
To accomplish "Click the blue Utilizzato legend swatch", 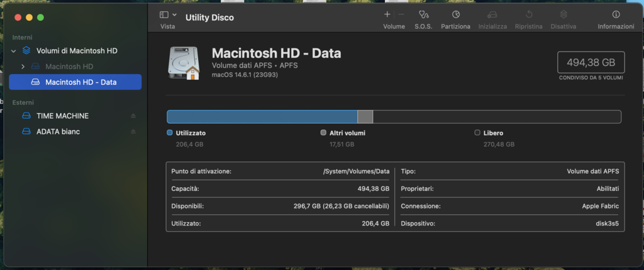I will [170, 133].
